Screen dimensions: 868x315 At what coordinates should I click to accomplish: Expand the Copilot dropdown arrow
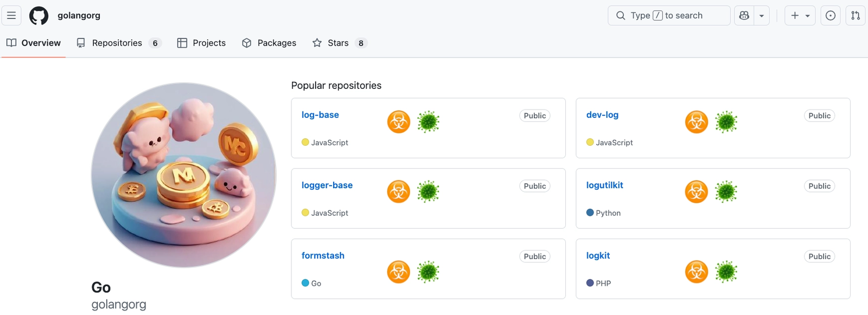pos(762,16)
